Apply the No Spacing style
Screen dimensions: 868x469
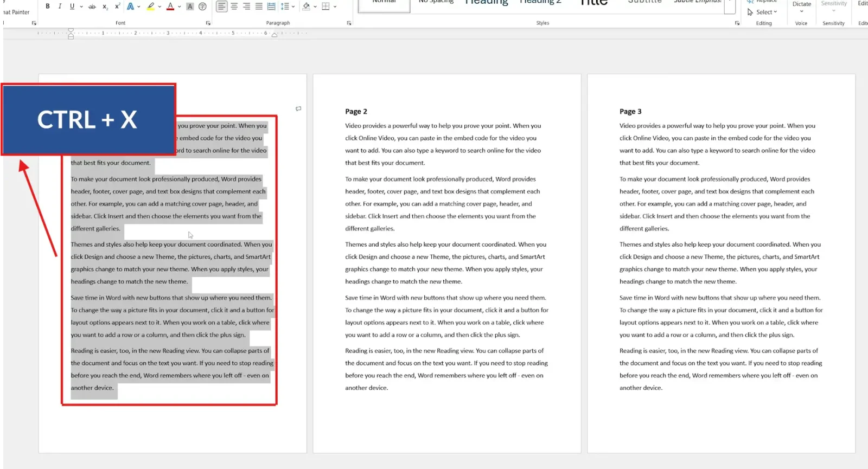436,2
